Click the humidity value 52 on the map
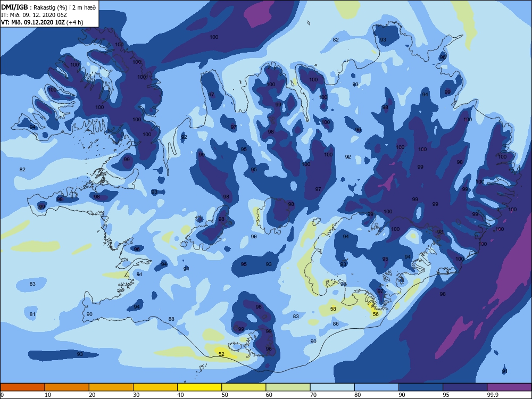Screen dimensions: 532x399 (x=221, y=354)
